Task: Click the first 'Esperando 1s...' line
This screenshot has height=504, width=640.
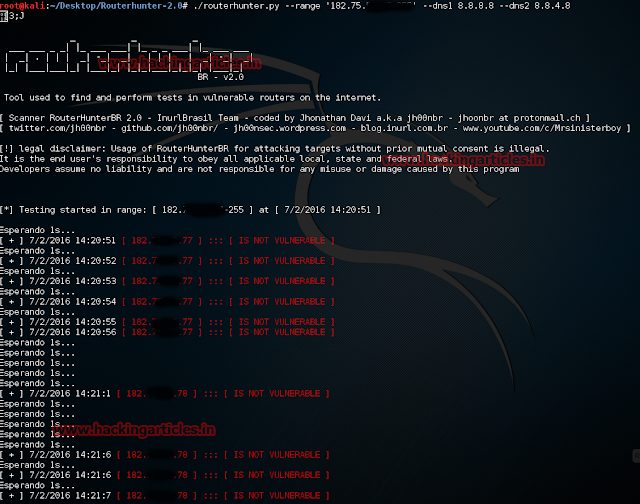Action: 38,230
